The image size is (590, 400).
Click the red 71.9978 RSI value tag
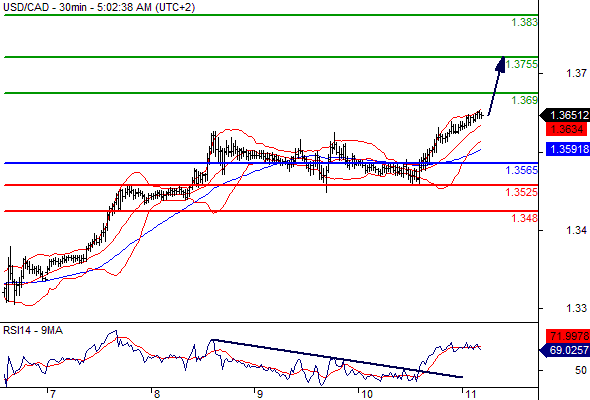568,336
